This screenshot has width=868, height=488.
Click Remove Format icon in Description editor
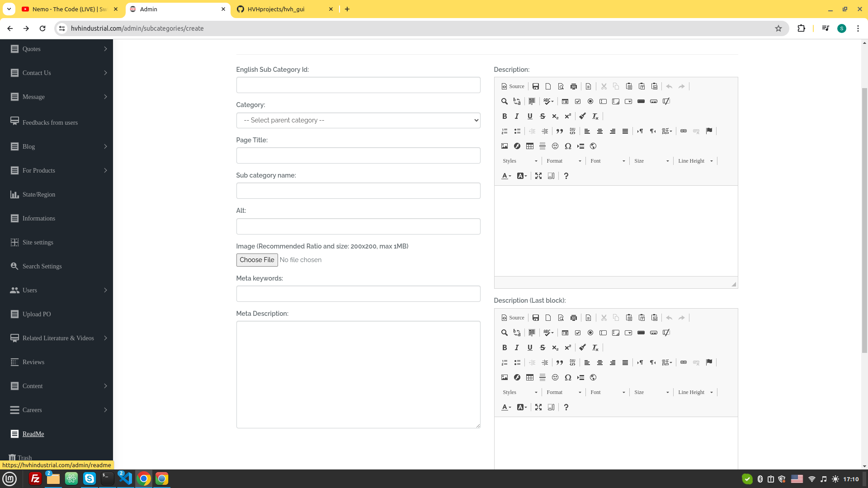(x=595, y=116)
